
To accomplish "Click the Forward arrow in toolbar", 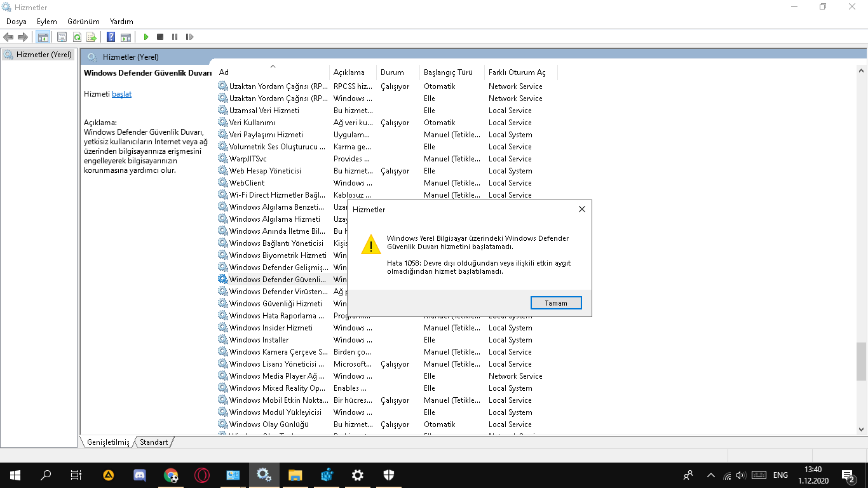I will tap(23, 37).
